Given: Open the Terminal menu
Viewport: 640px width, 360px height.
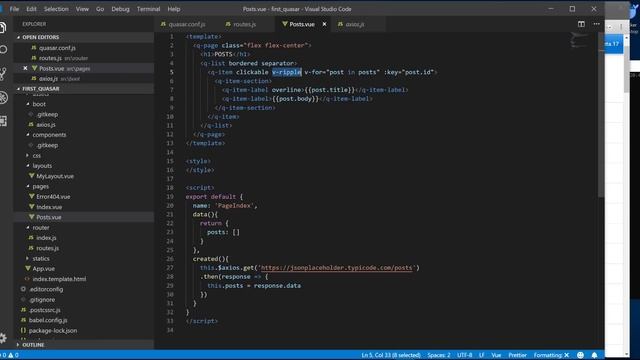Looking at the screenshot, I should coord(149,9).
